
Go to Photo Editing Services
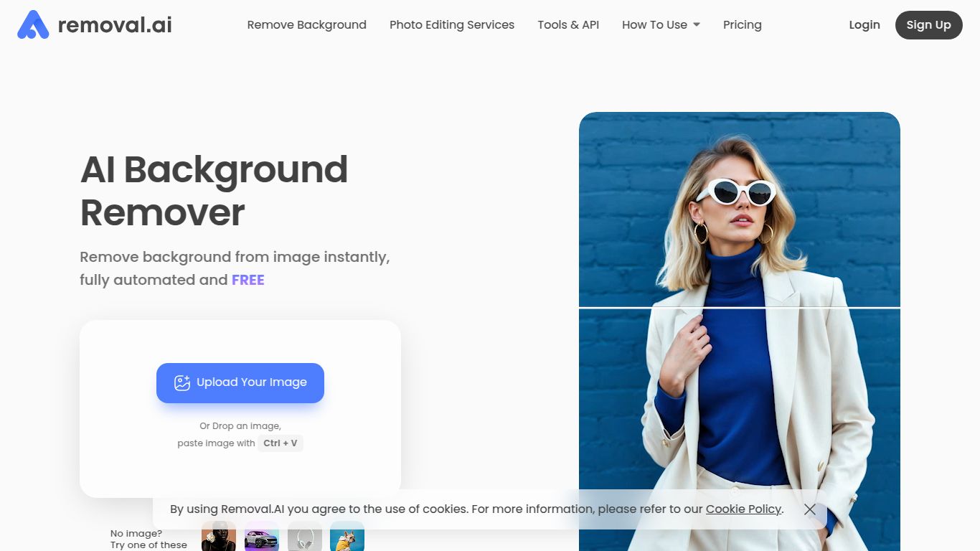pos(451,24)
